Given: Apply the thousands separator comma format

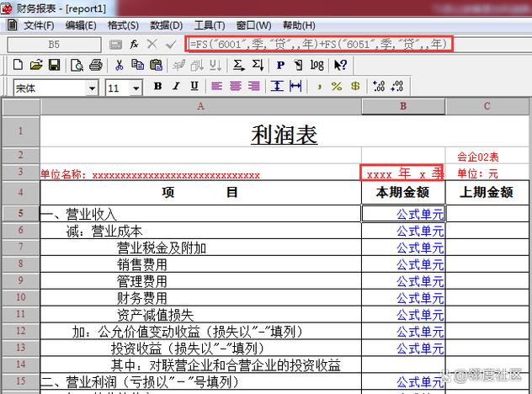Looking at the screenshot, I should click(x=319, y=88).
